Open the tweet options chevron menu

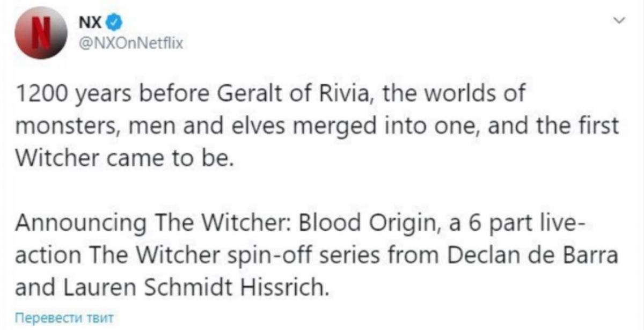point(619,21)
